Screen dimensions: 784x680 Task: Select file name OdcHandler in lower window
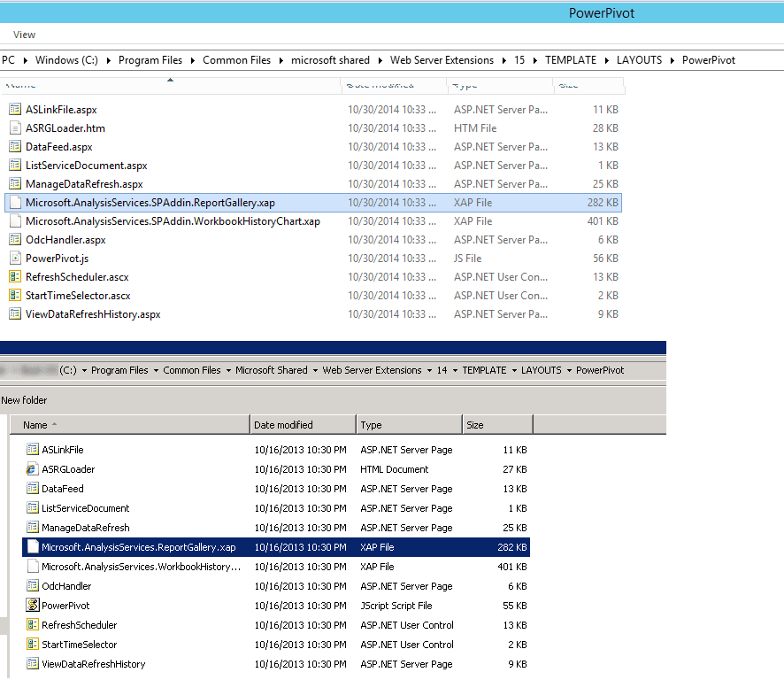click(x=66, y=586)
